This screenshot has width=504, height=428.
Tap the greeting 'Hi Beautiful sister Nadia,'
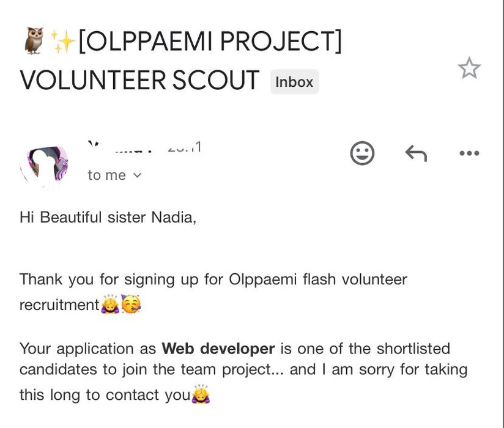(108, 218)
